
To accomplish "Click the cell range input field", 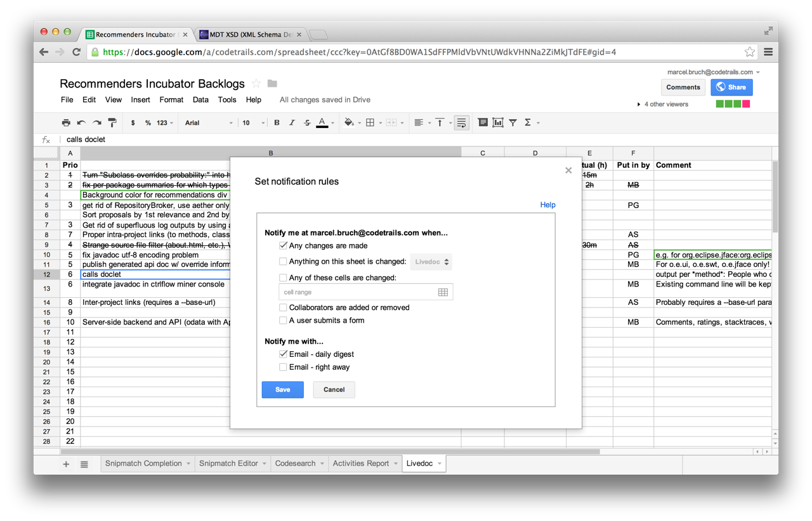I will coord(358,292).
